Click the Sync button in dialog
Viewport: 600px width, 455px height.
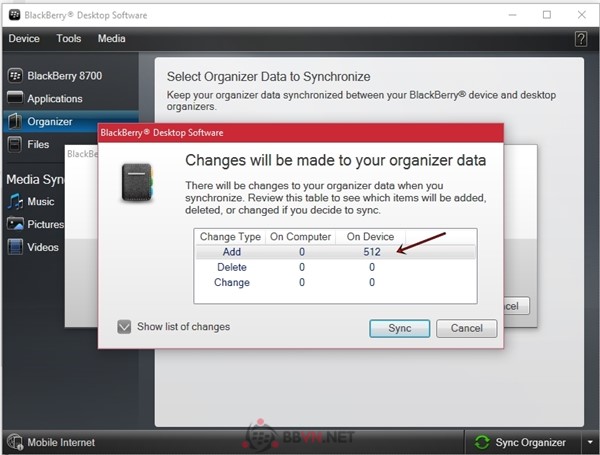click(x=399, y=328)
